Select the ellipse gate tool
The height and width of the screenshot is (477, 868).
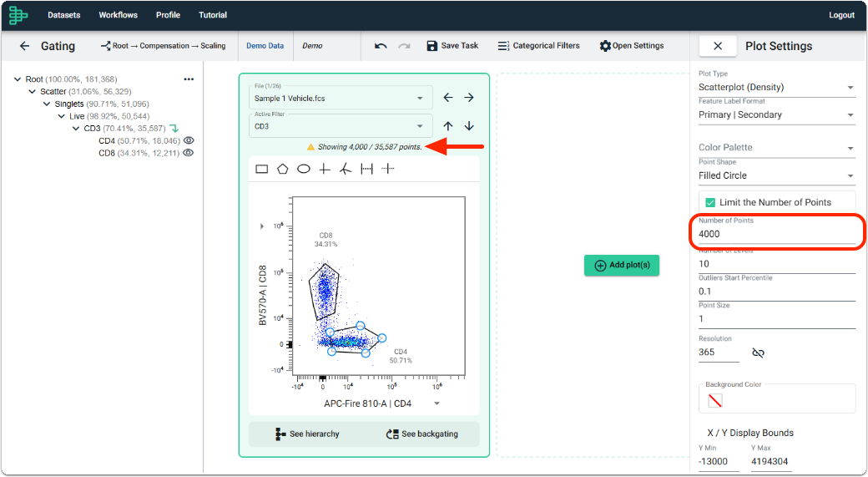point(303,169)
